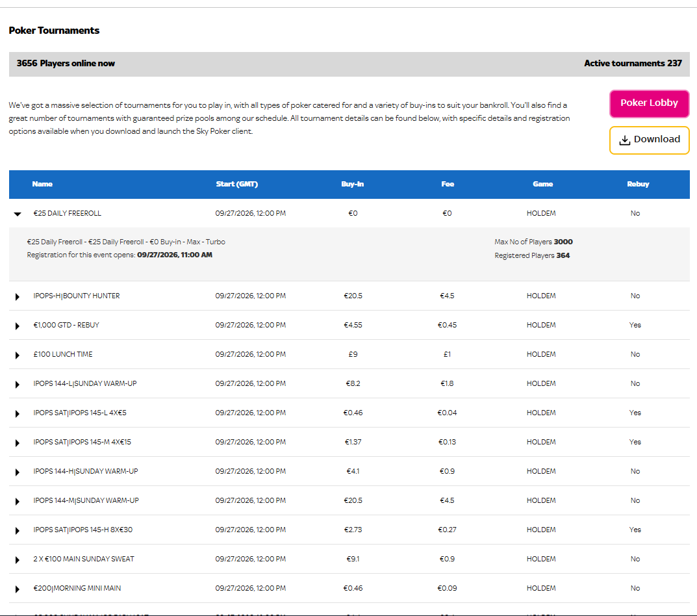Screen dimensions: 697x616
Task: Expand the £100 Lunch Time tournament
Action: [x=18, y=355]
